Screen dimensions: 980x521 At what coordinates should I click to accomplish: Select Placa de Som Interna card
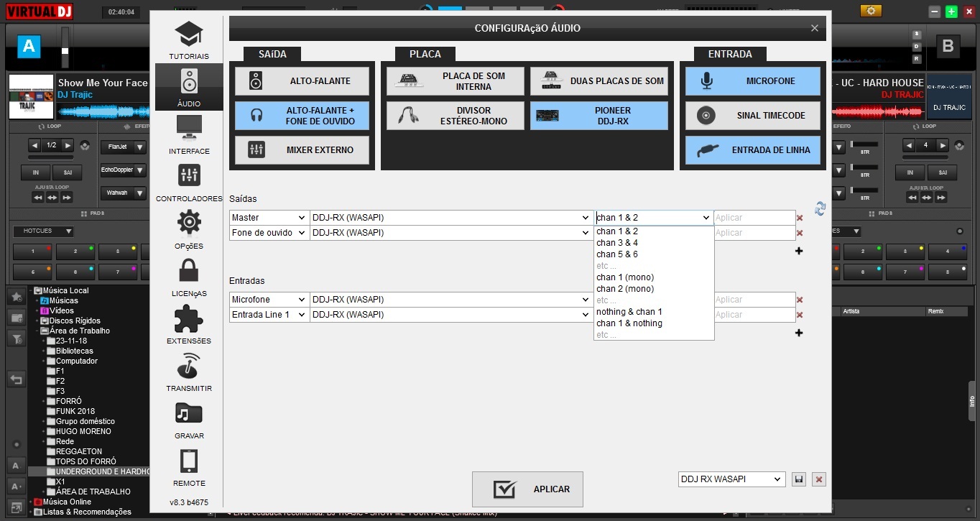(x=456, y=81)
